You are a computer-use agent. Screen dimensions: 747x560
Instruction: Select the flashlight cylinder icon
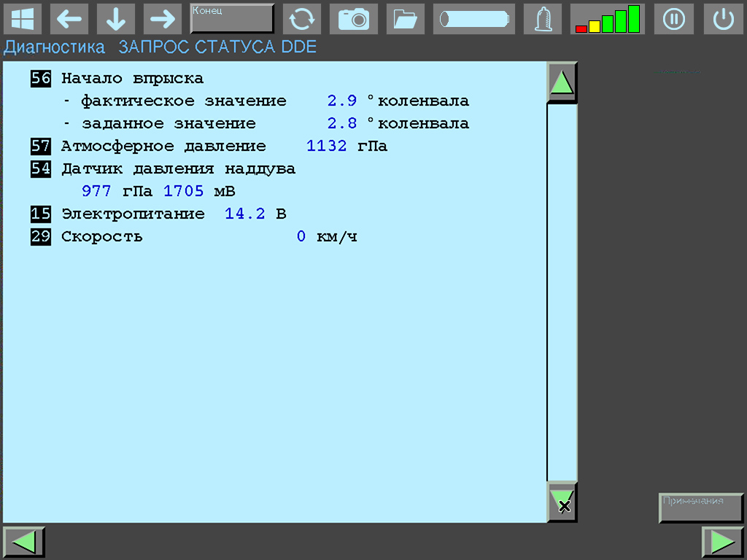473,19
